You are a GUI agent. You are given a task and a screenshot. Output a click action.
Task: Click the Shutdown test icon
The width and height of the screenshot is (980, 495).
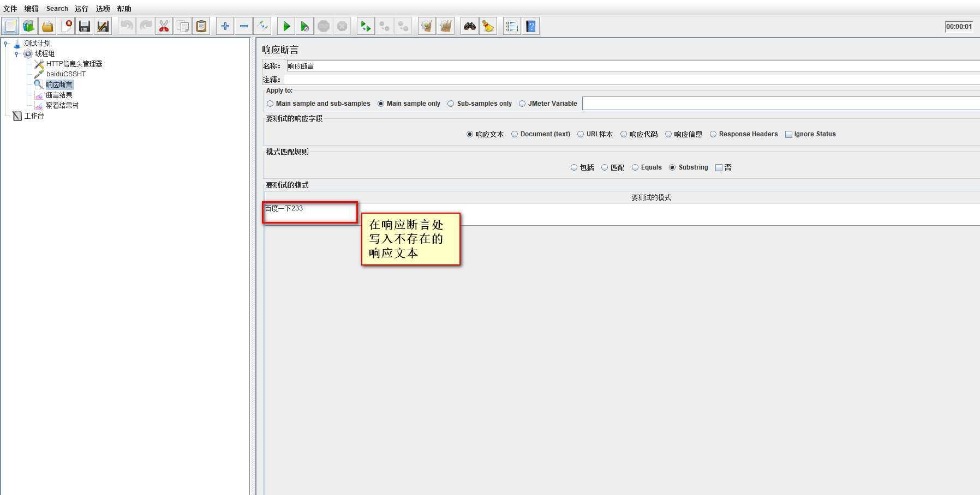click(342, 26)
